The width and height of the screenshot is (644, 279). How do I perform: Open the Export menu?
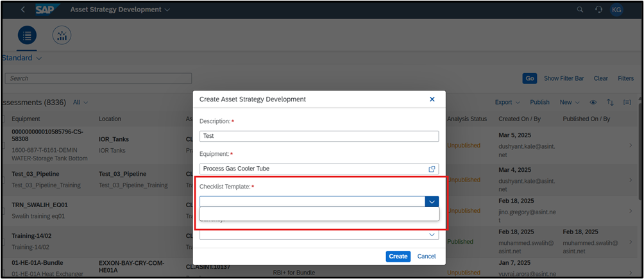click(x=507, y=102)
